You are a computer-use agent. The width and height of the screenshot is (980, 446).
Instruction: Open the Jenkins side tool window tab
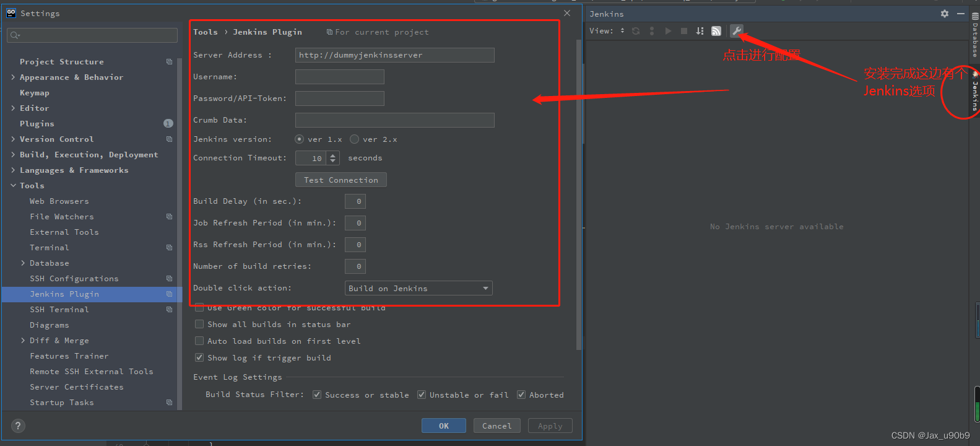tap(975, 92)
